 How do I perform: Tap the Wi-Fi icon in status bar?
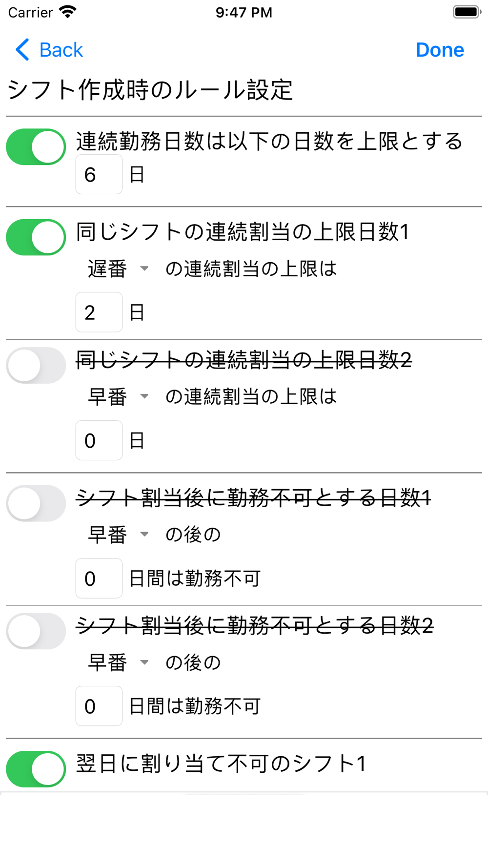click(67, 12)
